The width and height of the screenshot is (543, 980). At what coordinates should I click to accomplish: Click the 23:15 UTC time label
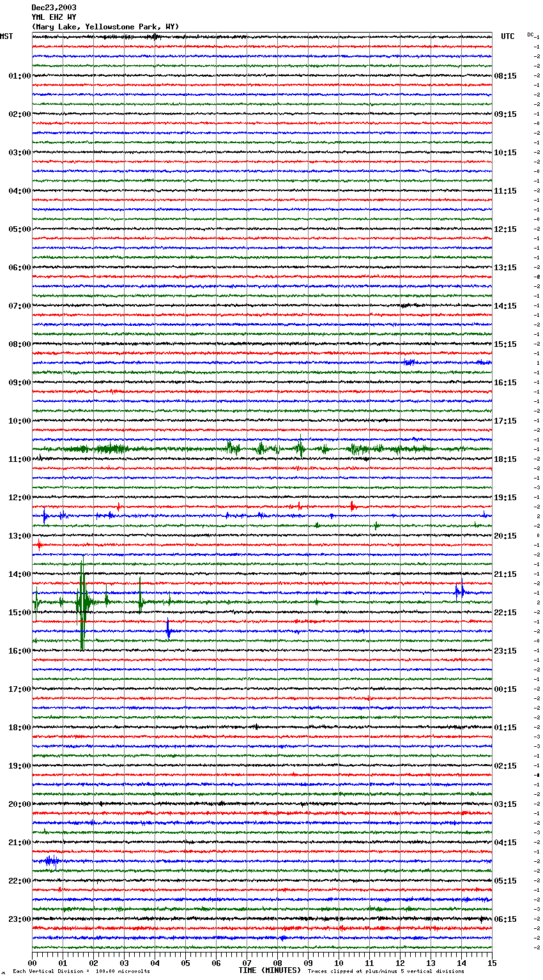(x=505, y=651)
